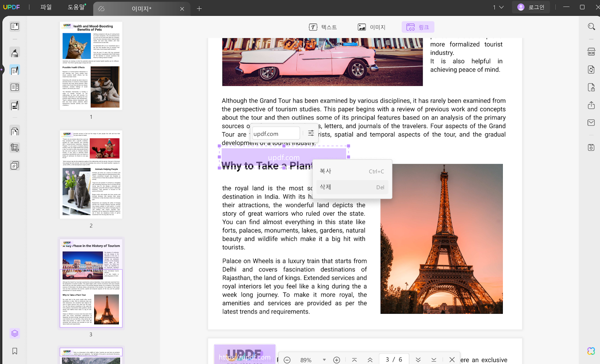The image size is (600, 364).
Task: Click the Eiffel Tower image
Action: pyautogui.click(x=442, y=239)
